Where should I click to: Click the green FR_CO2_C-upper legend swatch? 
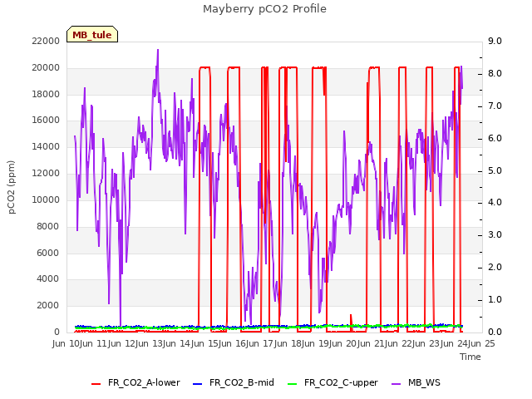click(x=292, y=384)
